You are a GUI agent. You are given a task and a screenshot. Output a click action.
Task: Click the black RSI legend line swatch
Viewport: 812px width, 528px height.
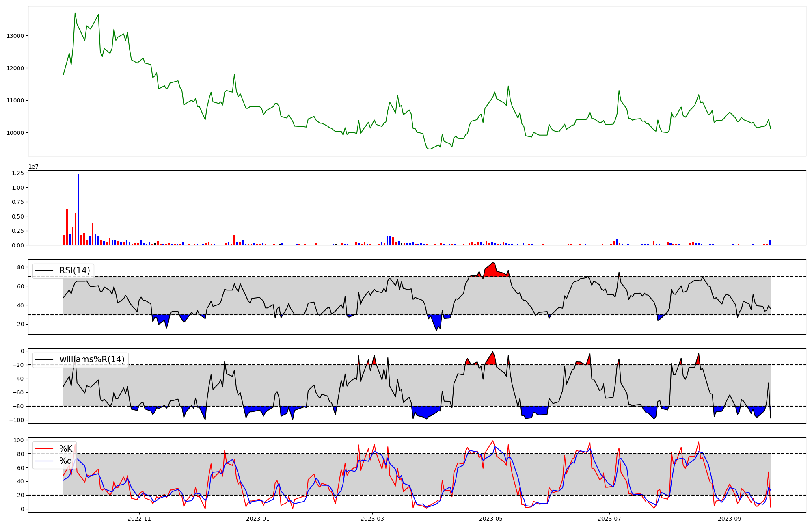[x=44, y=270]
